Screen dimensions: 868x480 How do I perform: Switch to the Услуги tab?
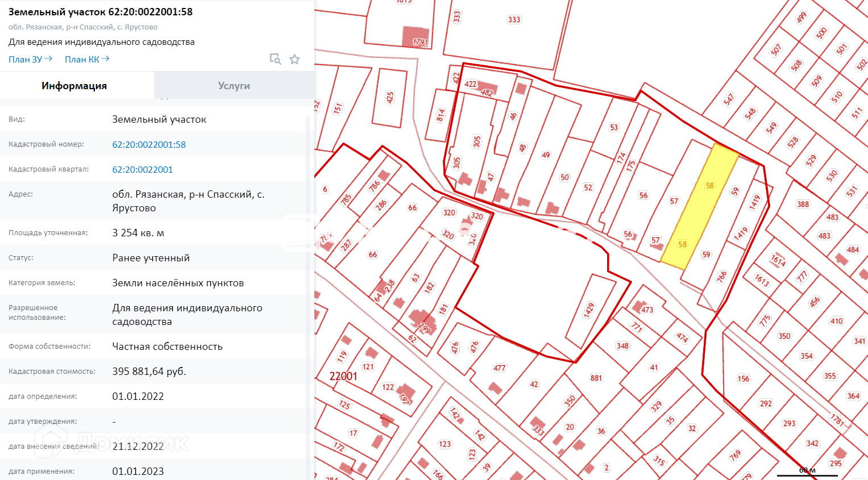[x=234, y=86]
